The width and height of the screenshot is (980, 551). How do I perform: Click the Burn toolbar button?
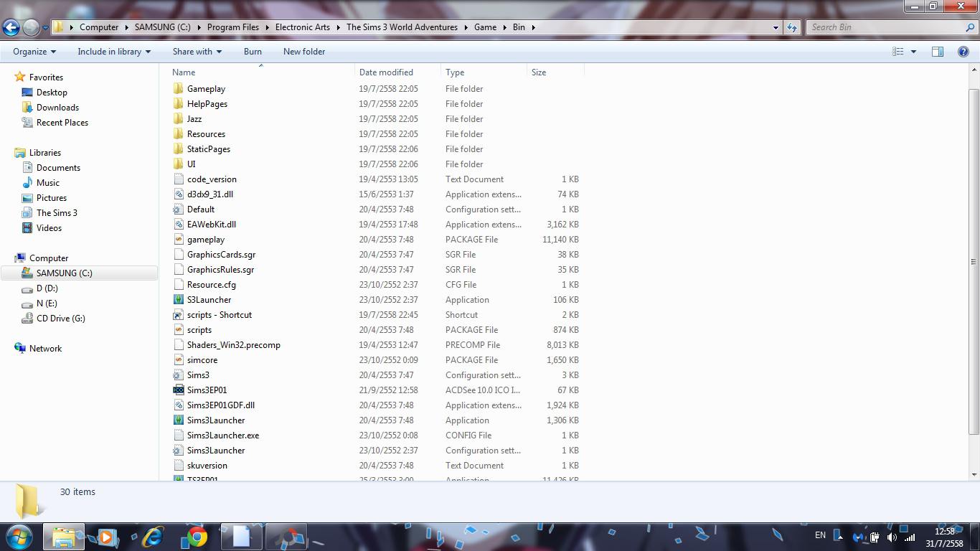(x=253, y=52)
